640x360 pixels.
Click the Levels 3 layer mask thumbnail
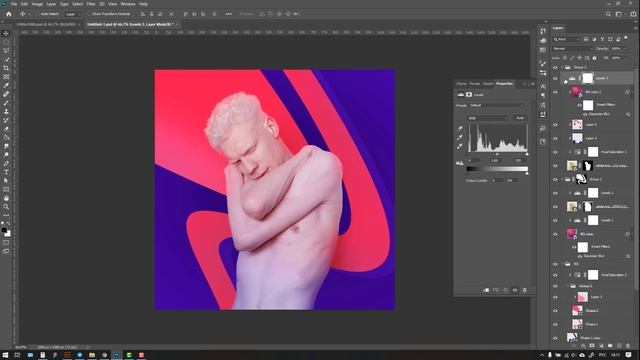[x=587, y=78]
